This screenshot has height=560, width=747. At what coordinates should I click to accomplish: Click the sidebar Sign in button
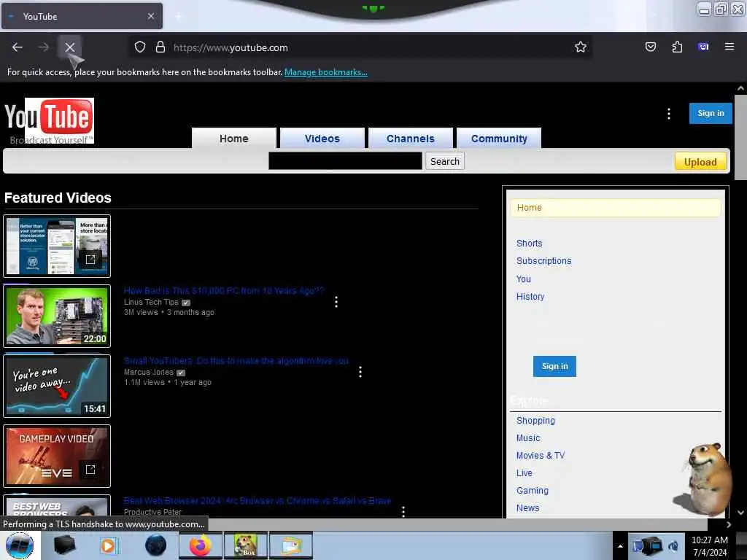554,366
